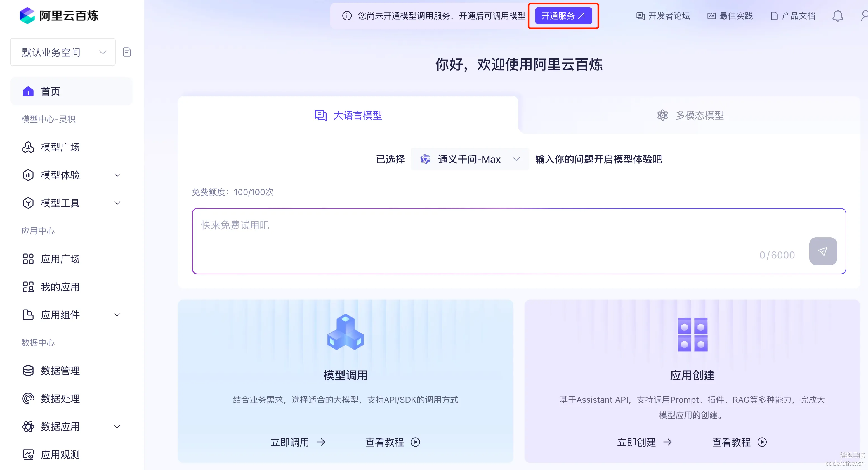Click 查看教程 in 模型调用 card
The image size is (868, 470).
(393, 442)
